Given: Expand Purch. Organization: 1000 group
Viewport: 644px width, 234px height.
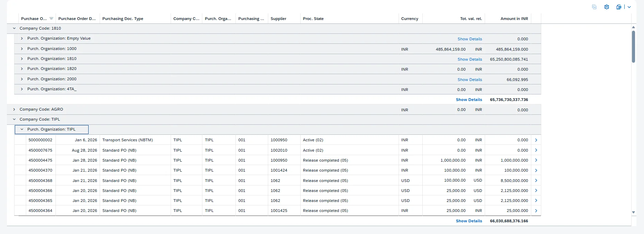Looking at the screenshot, I should tap(22, 49).
